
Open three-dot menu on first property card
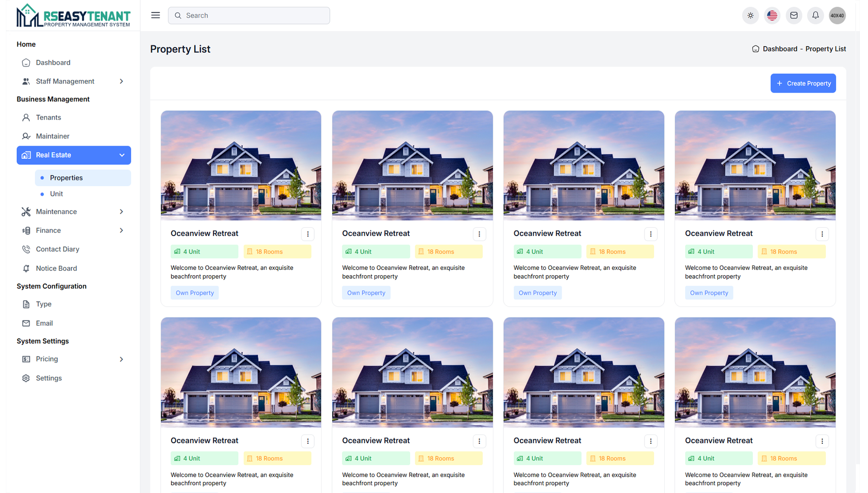coord(307,234)
